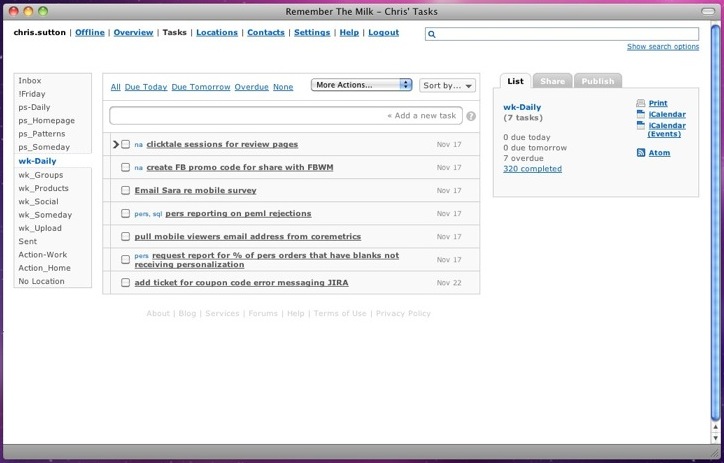
Task: Click the scrollbar down arrow
Action: click(x=716, y=437)
